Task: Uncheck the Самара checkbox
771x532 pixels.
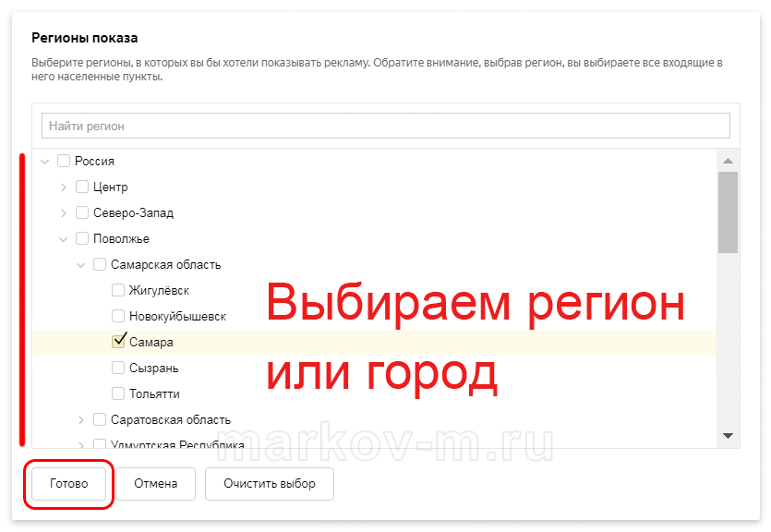Action: tap(118, 342)
